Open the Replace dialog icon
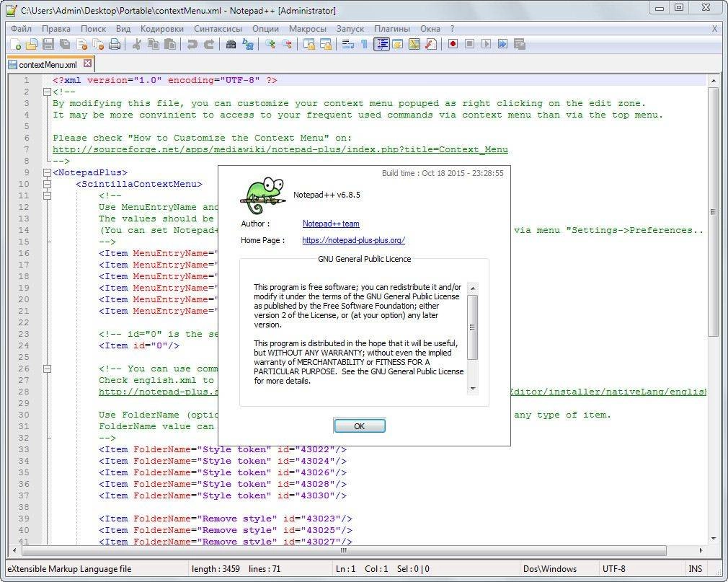Image resolution: width=728 pixels, height=582 pixels. (248, 44)
